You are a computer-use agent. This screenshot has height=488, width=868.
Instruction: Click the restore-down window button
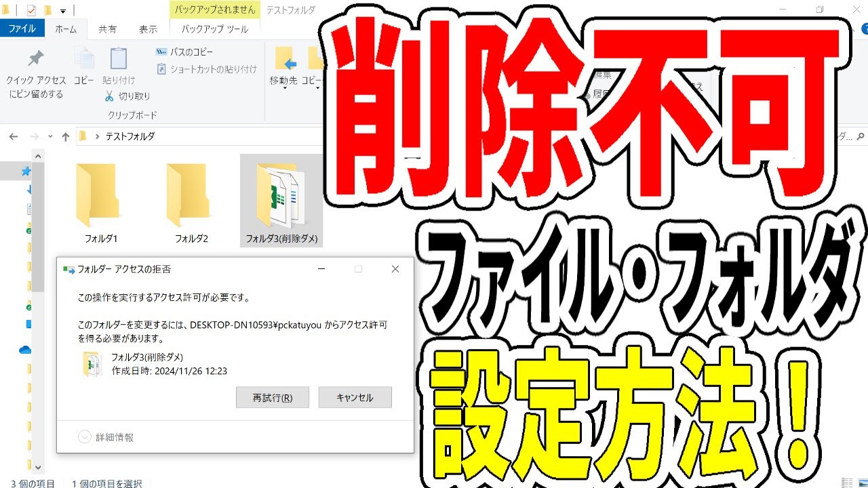819,9
